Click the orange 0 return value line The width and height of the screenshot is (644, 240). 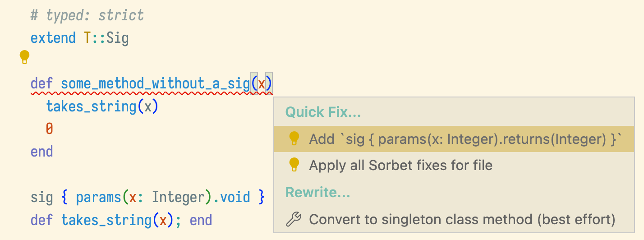[x=50, y=129]
